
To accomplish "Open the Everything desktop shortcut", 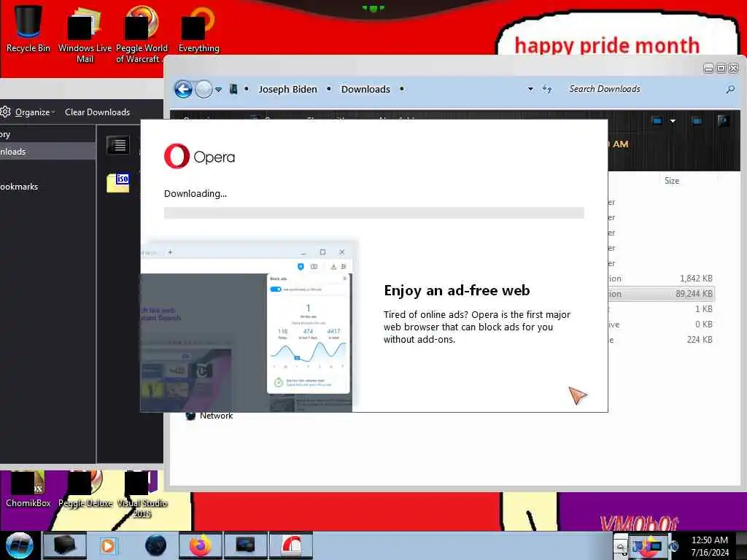I will pyautogui.click(x=198, y=29).
